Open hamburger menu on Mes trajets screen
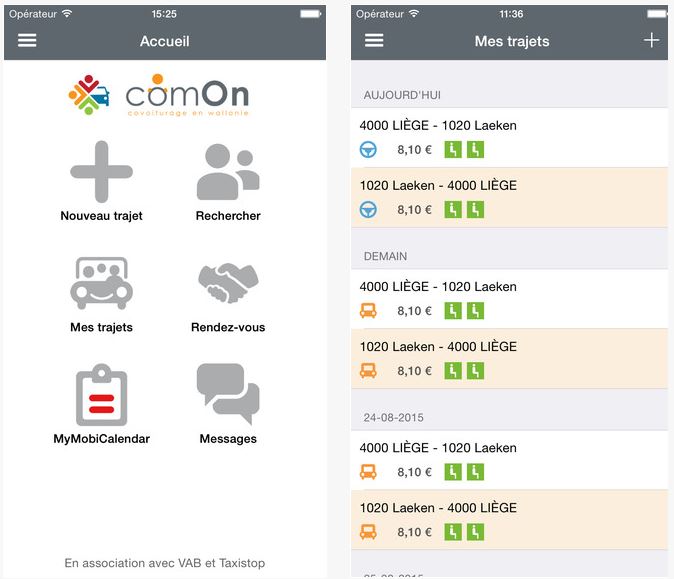 374,40
